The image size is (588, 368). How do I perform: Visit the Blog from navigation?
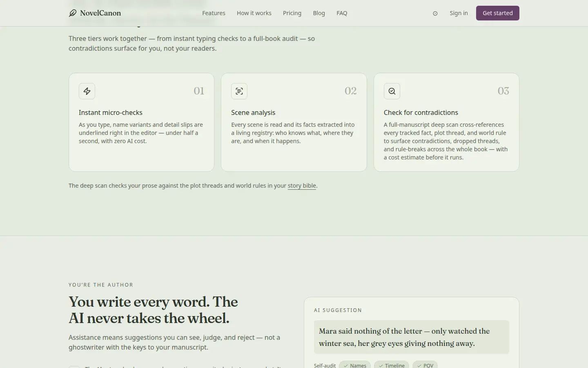click(319, 13)
